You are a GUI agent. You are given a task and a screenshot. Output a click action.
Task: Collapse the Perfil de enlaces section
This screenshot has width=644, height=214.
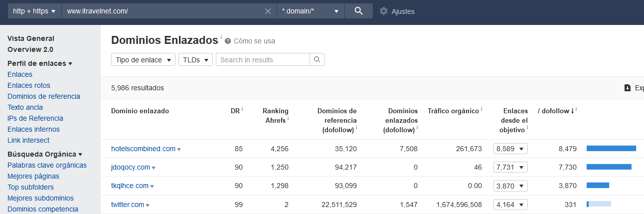[x=40, y=63]
